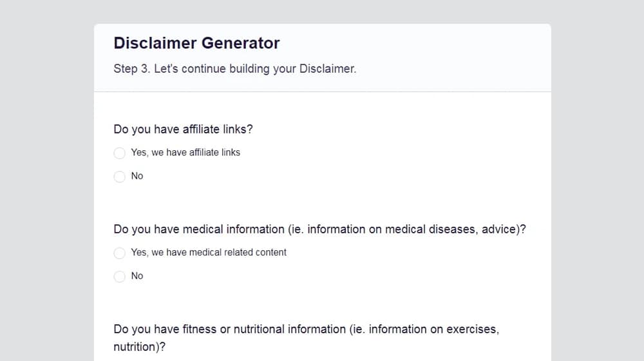644x361 pixels.
Task: Click the blank white space between affiliate and medical questions
Action: point(322,202)
